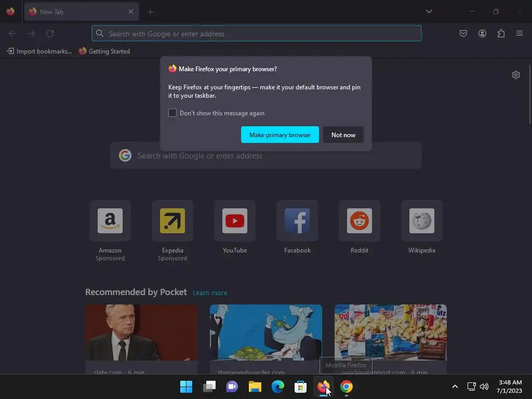Check Don't show this message again
Image resolution: width=532 pixels, height=399 pixels.
click(172, 113)
